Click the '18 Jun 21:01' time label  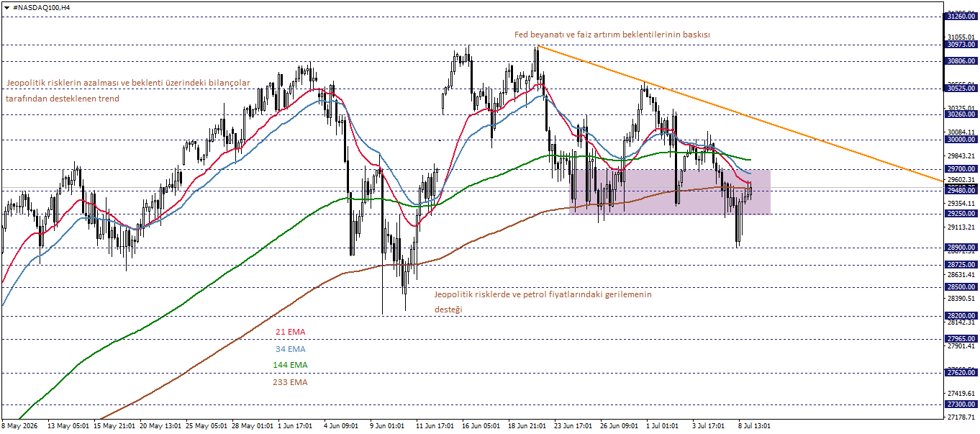click(x=528, y=425)
